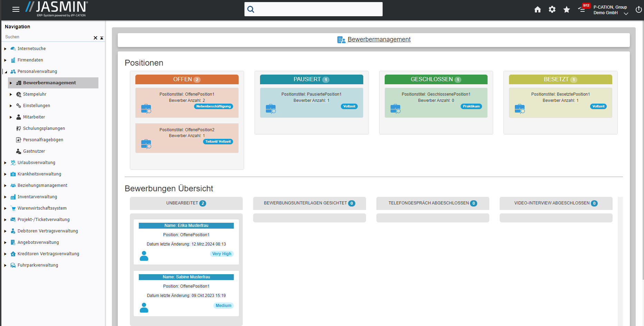Screen dimensions: 644x326
Task: Open the task list notification icon
Action: coord(582,9)
